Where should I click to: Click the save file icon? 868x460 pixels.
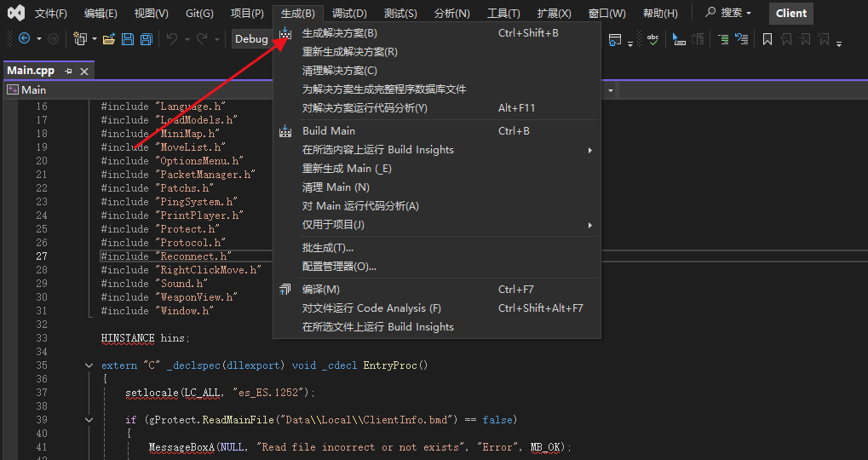(128, 39)
